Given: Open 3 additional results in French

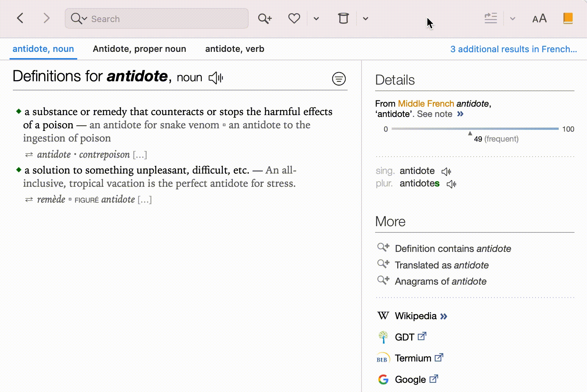Looking at the screenshot, I should 513,49.
